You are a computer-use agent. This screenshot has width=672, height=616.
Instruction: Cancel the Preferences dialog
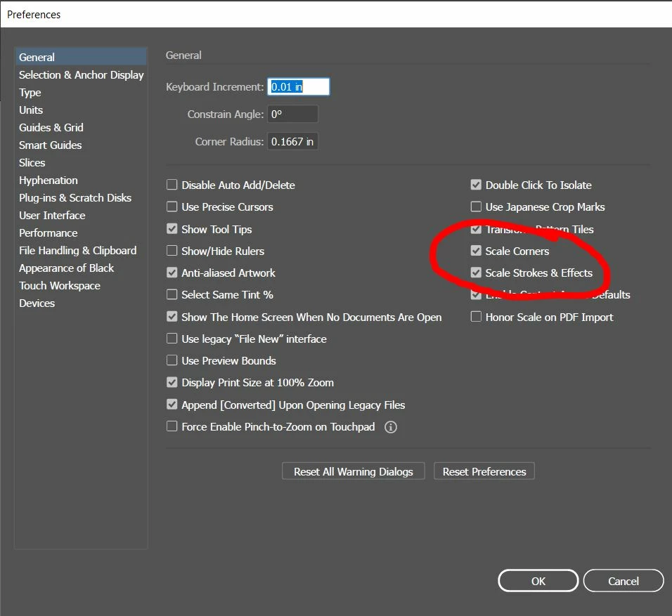click(623, 581)
